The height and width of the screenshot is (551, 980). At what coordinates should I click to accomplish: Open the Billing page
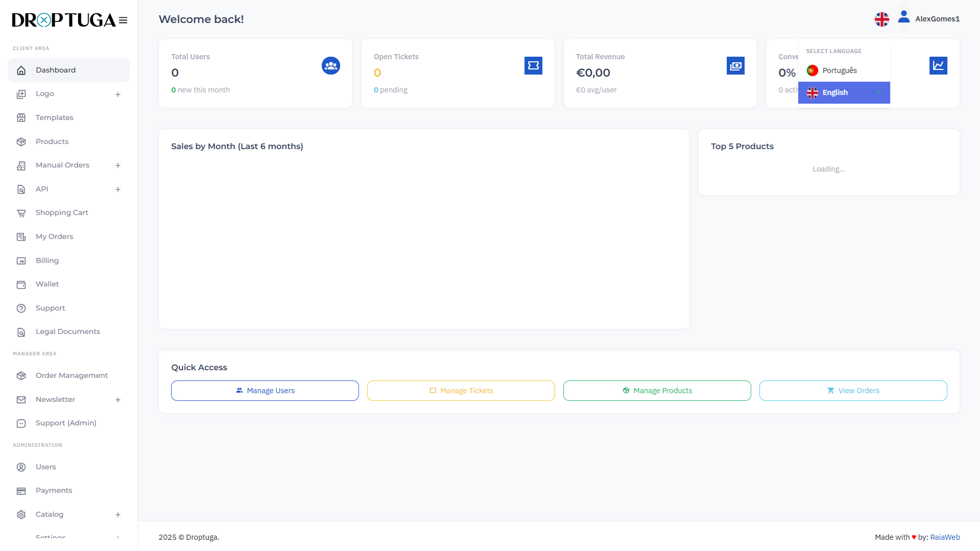(68, 260)
